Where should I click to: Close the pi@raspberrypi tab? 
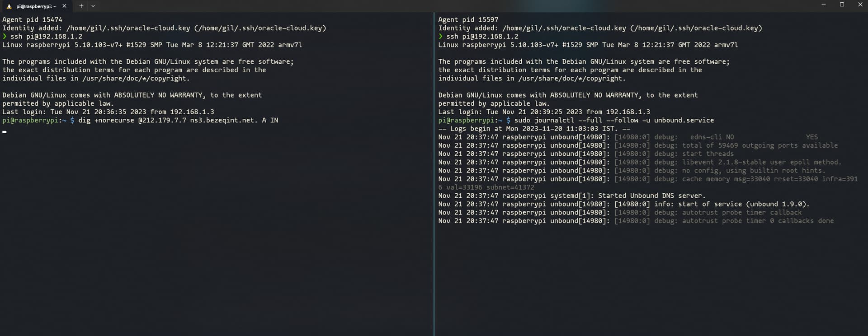click(64, 6)
